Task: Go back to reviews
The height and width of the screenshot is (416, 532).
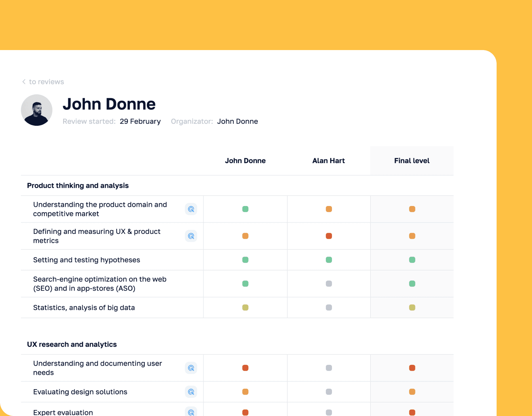Action: [x=46, y=82]
